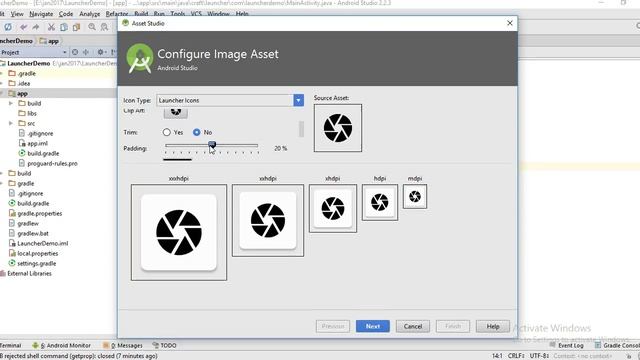Click the options panel vertical scrollbar
Screen dimensions: 640x360
(301, 129)
